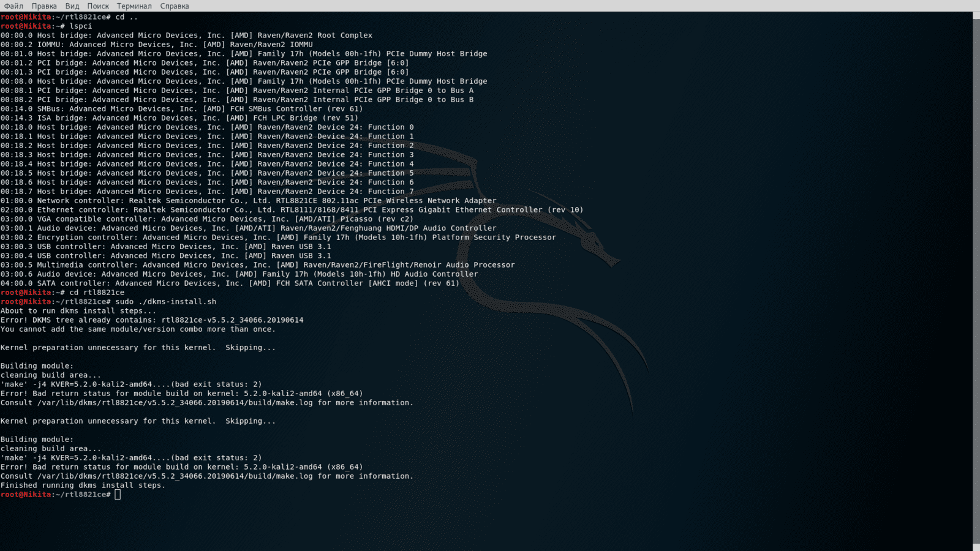Click the 'GPP Bridge 0 to Bus A' line
Screen dimensions: 980x551
[237, 91]
